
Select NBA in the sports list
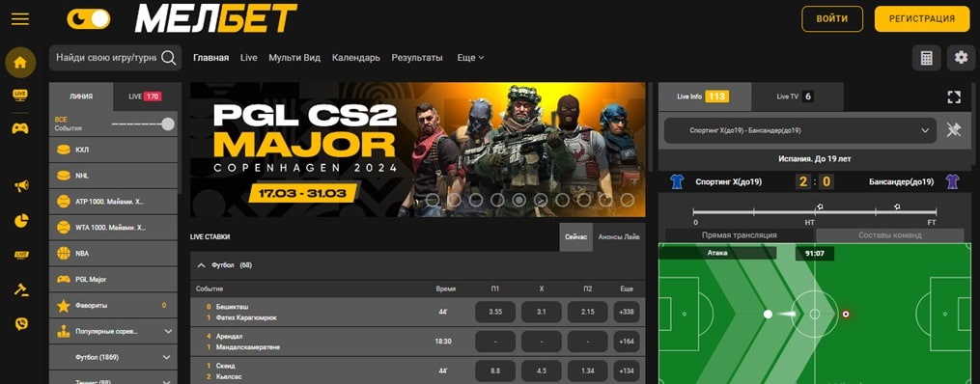pyautogui.click(x=113, y=254)
